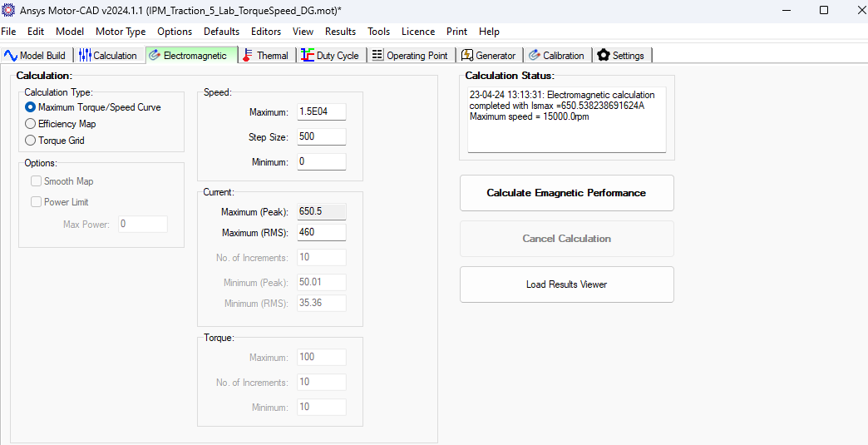
Task: Switch to the Electromagnetic tab
Action: tap(191, 55)
